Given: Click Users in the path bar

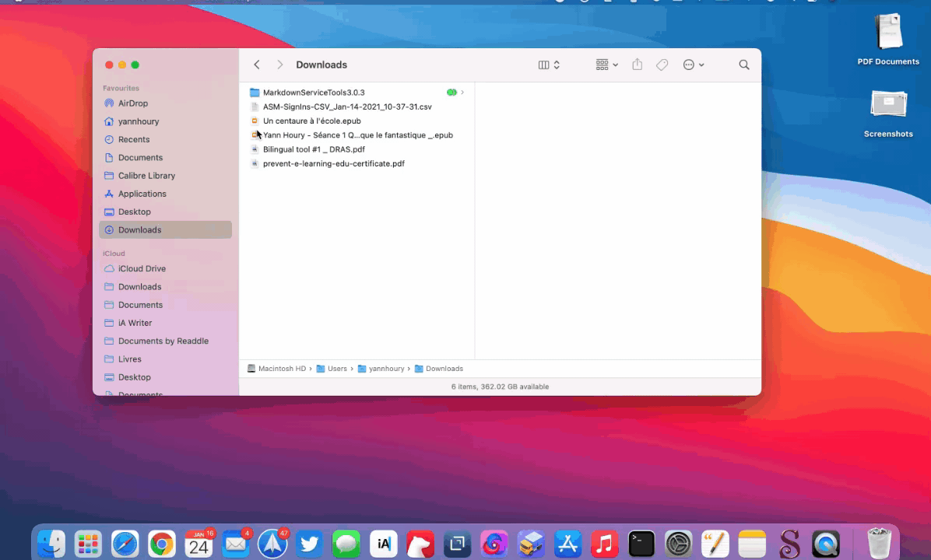Looking at the screenshot, I should (332, 369).
